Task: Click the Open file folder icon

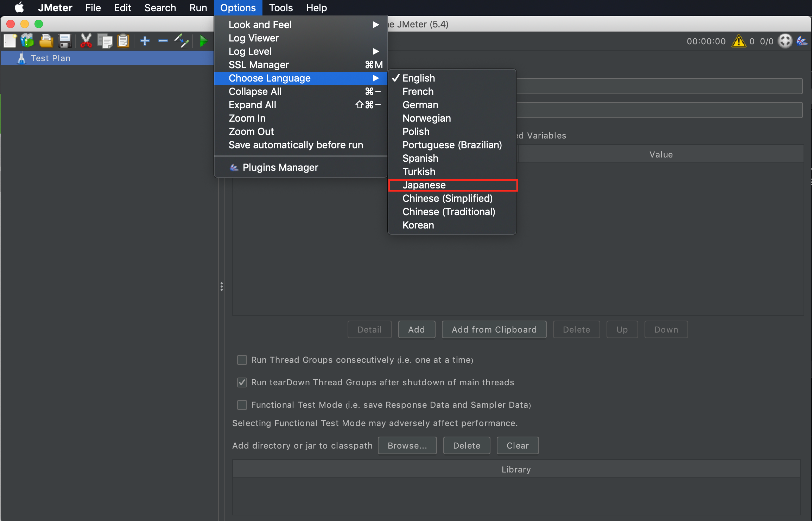Action: 46,41
